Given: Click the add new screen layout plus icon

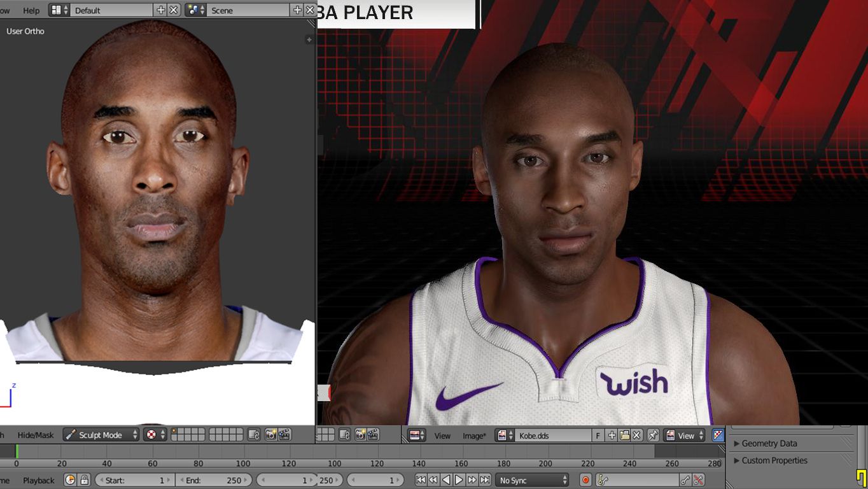Looking at the screenshot, I should pyautogui.click(x=160, y=10).
